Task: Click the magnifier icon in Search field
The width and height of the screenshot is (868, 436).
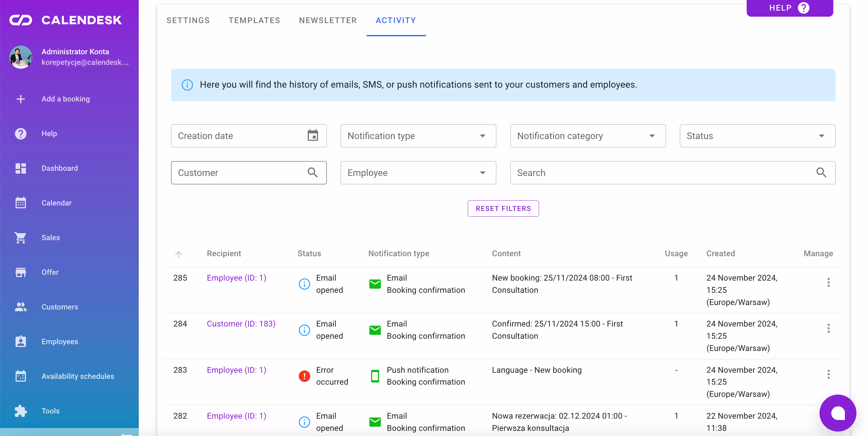Action: (x=821, y=172)
